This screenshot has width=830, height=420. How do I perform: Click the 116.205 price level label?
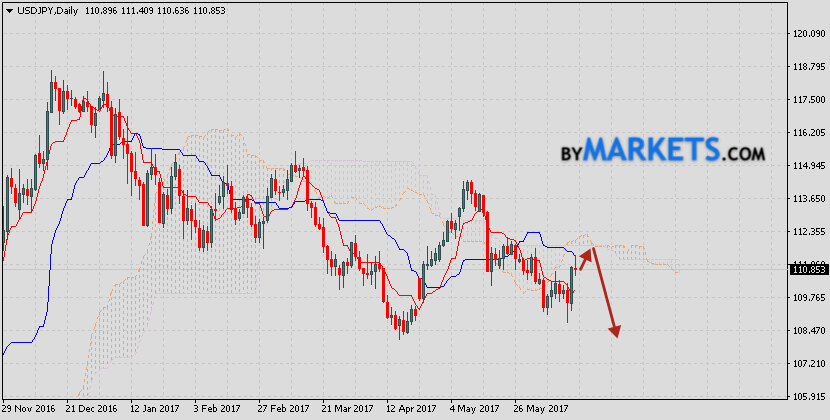(x=808, y=133)
